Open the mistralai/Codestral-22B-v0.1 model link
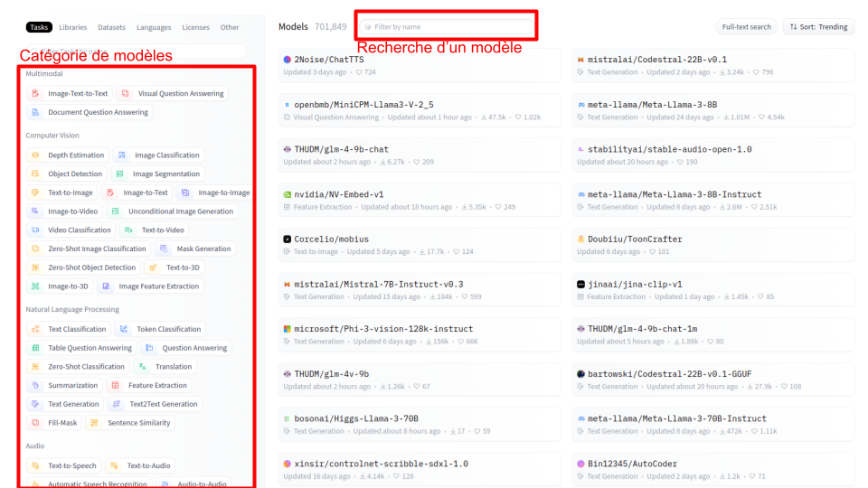Image resolution: width=868 pixels, height=488 pixels. [x=656, y=60]
